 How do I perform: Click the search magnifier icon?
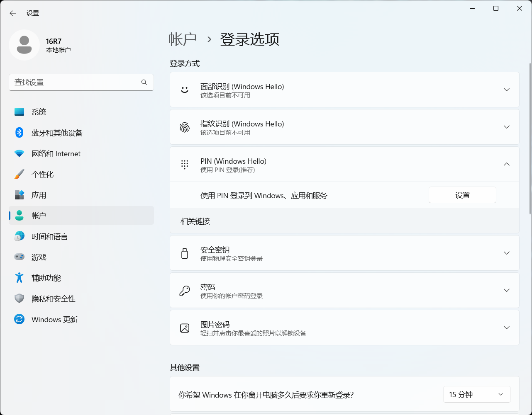click(144, 83)
